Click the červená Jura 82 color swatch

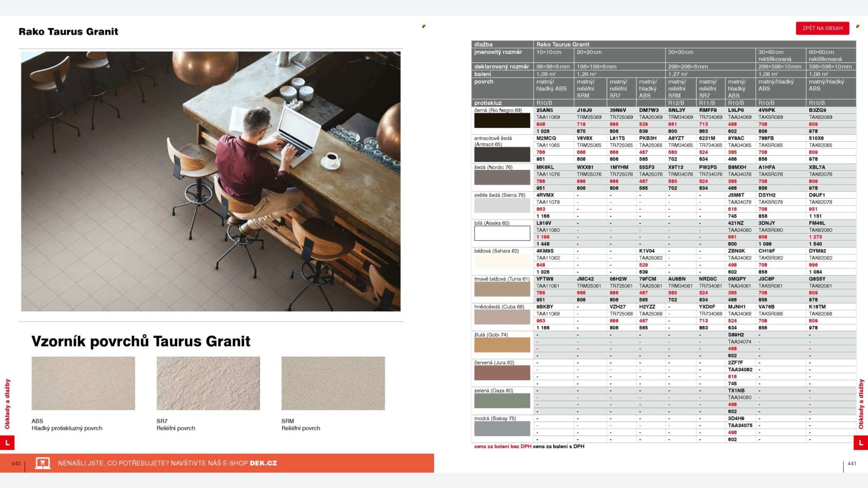(502, 373)
